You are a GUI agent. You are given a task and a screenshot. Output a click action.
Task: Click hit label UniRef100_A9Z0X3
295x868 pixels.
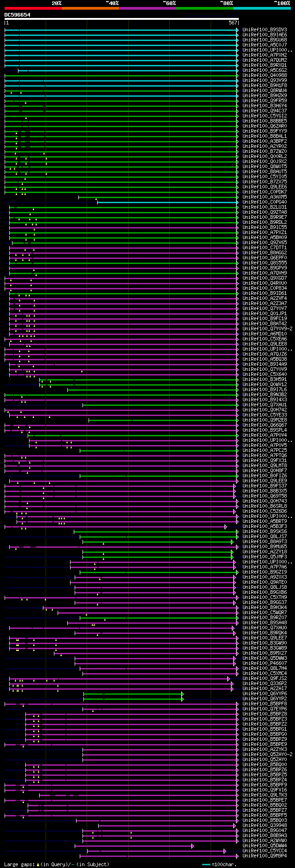[265, 577]
